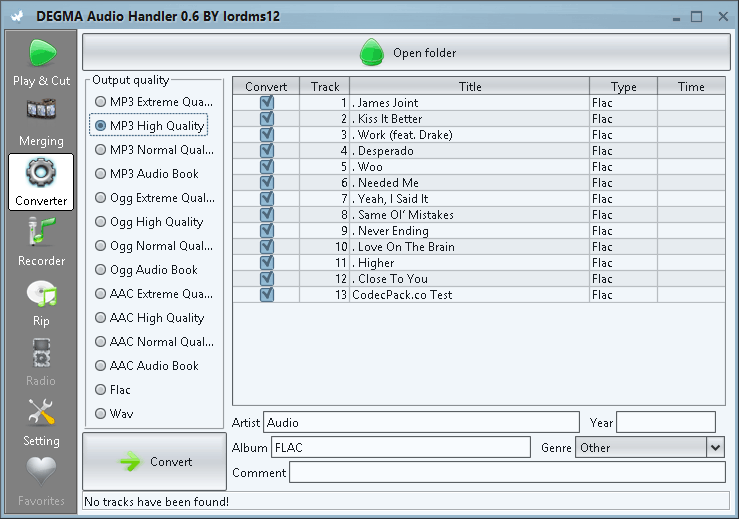
Task: Select AAC Normal Quality output
Action: [x=154, y=342]
